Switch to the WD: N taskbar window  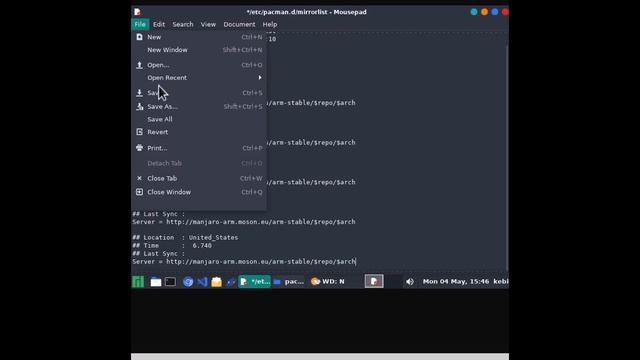328,281
